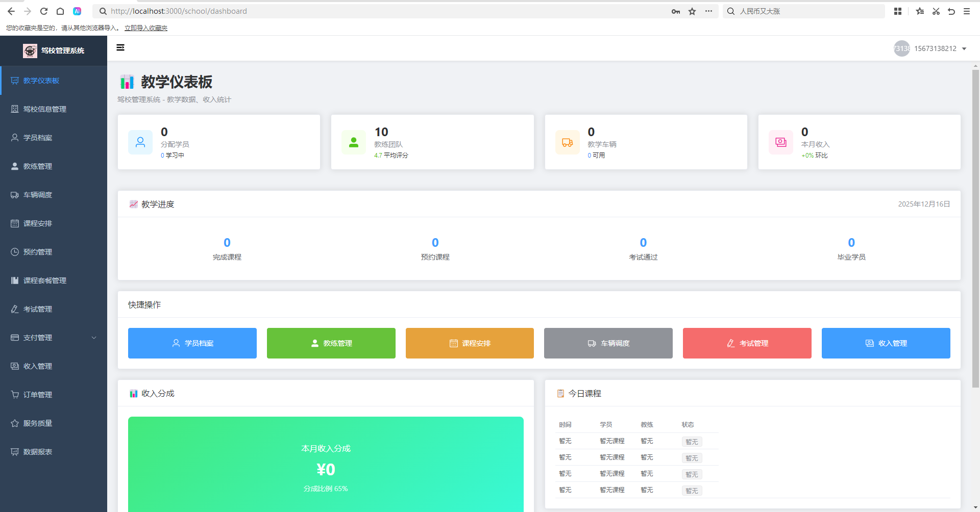Click the orange 教学车辆 truck icon
980x512 pixels.
567,142
